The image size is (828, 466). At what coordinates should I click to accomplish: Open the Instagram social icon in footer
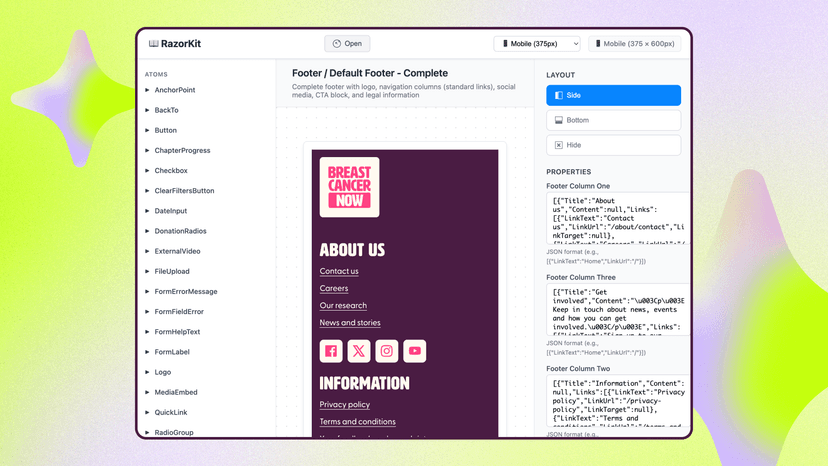pos(387,351)
